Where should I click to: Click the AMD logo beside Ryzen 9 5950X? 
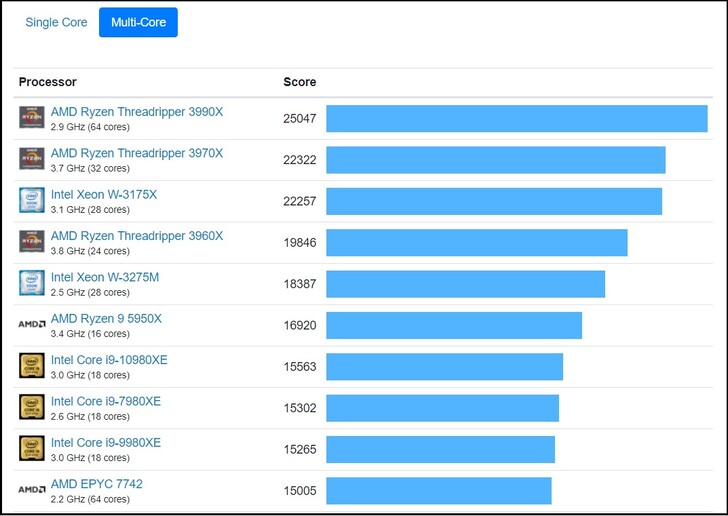(x=32, y=324)
